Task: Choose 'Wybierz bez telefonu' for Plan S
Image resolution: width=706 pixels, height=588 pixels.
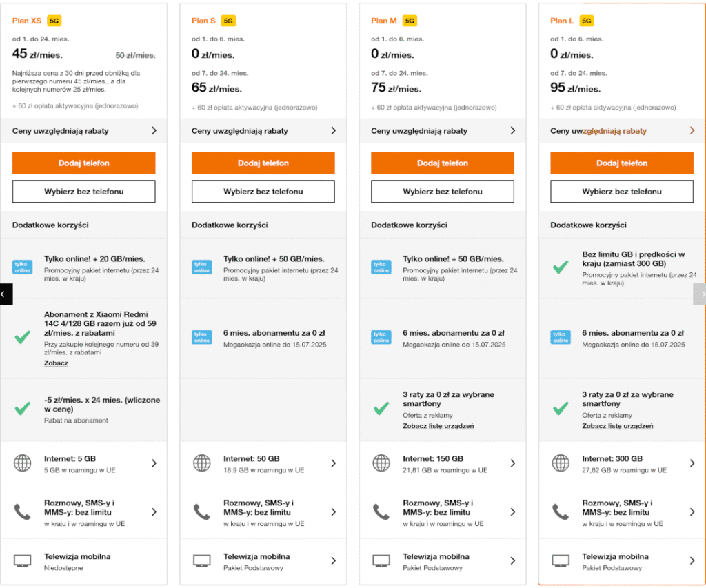Action: [x=263, y=192]
